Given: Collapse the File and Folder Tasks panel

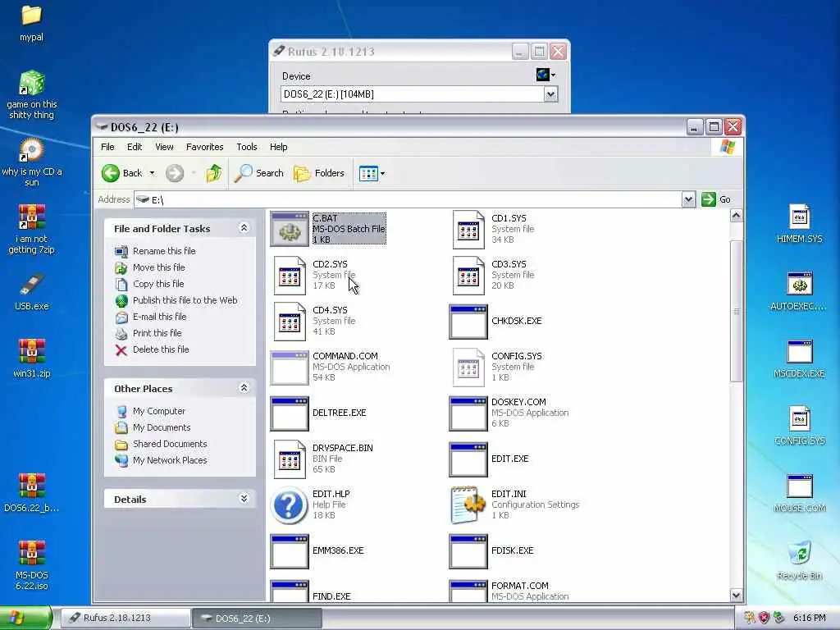Looking at the screenshot, I should 244,228.
